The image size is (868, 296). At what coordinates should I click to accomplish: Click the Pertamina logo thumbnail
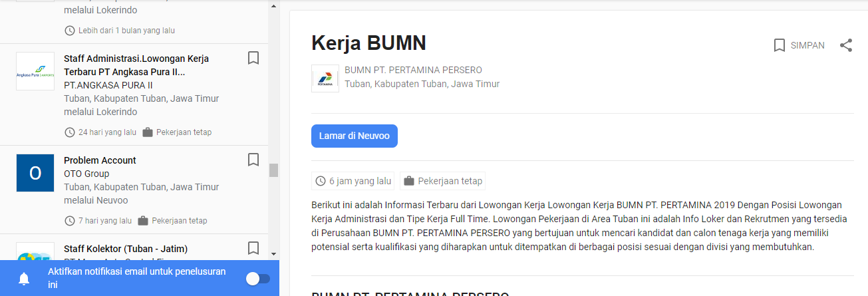(325, 78)
